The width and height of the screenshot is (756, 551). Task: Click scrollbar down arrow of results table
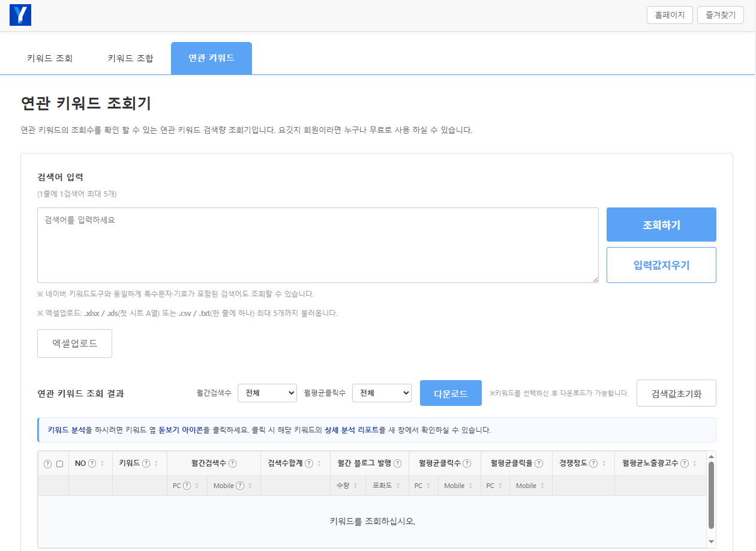click(x=711, y=541)
